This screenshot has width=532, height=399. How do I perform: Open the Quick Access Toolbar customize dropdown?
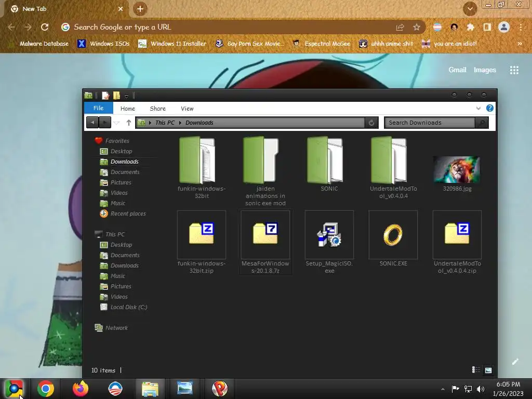pyautogui.click(x=126, y=96)
